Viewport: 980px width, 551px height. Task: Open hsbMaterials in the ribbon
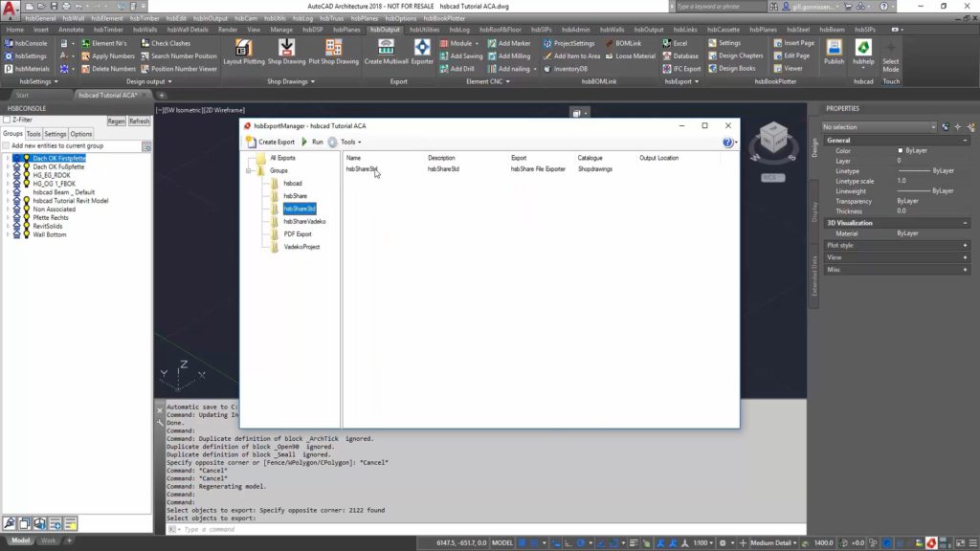point(27,69)
